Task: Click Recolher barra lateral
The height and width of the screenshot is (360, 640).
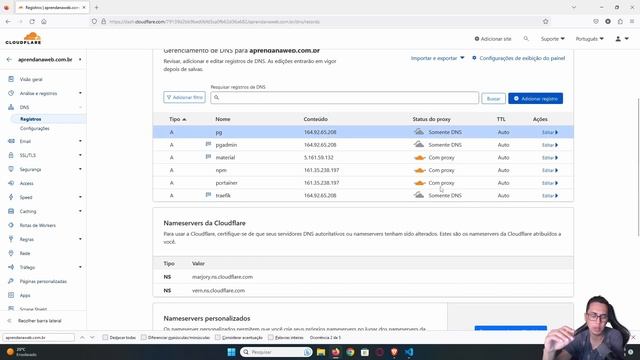Action: (x=40, y=321)
